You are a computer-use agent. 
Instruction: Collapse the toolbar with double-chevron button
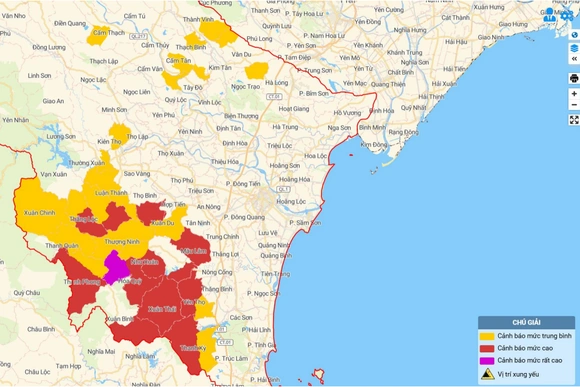[574, 59]
